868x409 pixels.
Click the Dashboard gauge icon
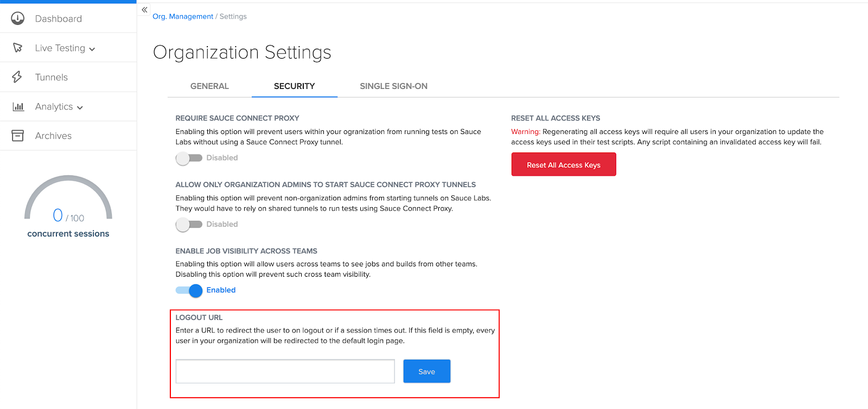(x=18, y=18)
